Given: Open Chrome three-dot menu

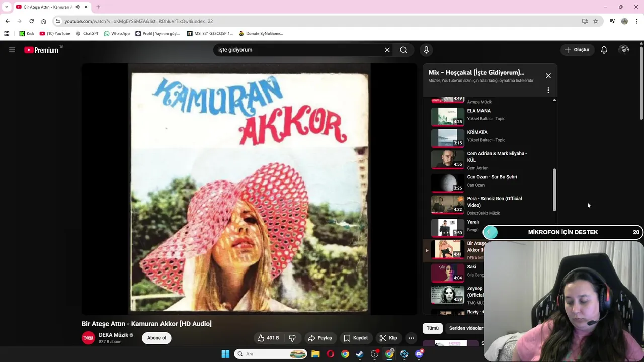Looking at the screenshot, I should click(636, 21).
